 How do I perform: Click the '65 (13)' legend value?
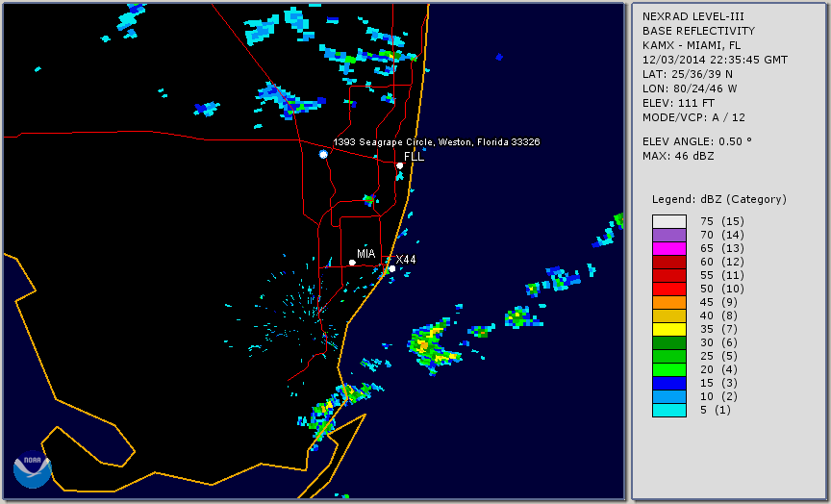coord(721,248)
